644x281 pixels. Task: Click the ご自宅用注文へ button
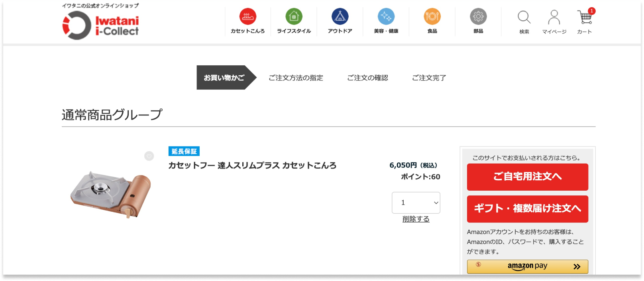(527, 177)
